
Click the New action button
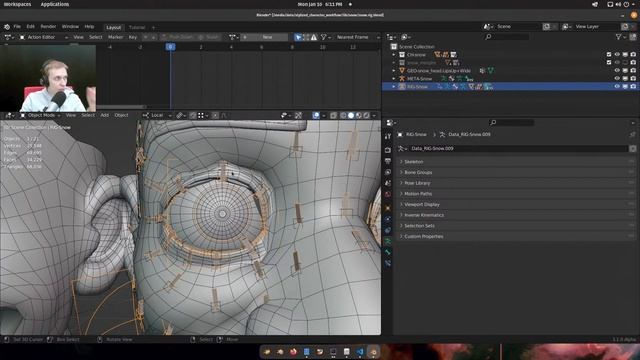[x=264, y=37]
